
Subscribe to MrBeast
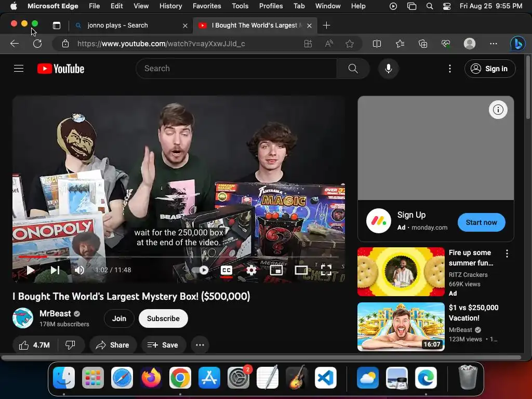click(x=163, y=318)
